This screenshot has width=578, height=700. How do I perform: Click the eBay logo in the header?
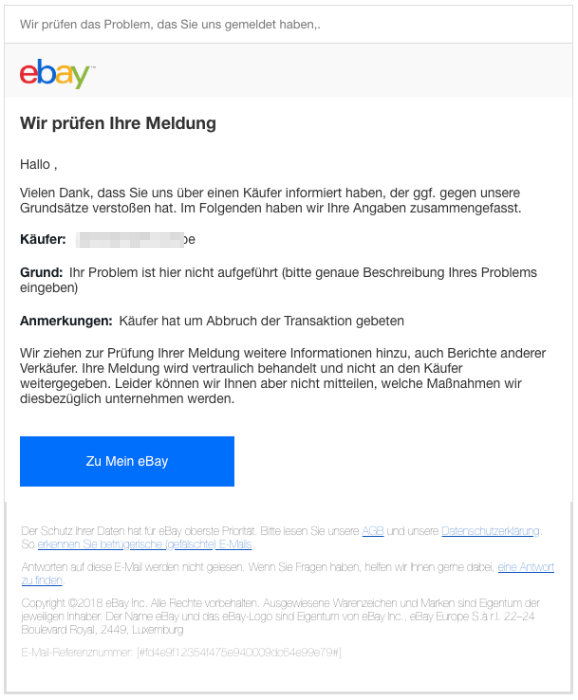(x=57, y=74)
